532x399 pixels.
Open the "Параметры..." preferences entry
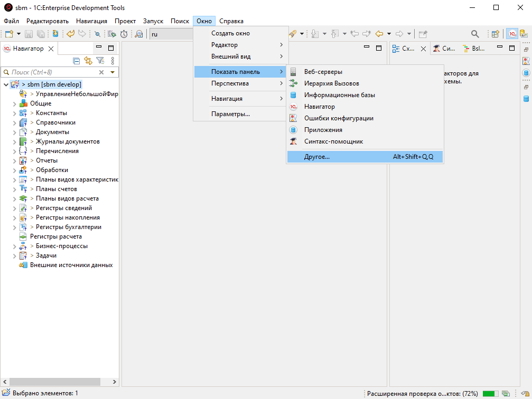[230, 114]
